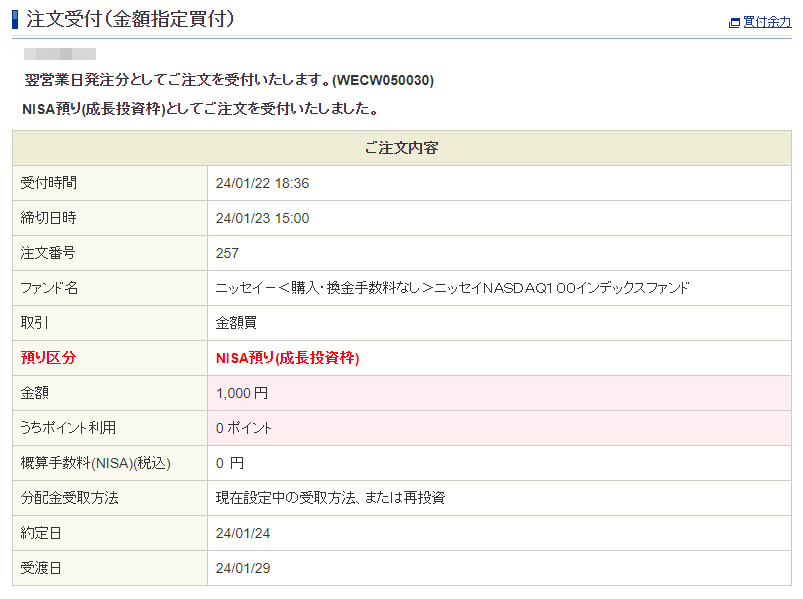Select the 受渡日 date 24/01/29
Screen dimensions: 803x599
243,568
